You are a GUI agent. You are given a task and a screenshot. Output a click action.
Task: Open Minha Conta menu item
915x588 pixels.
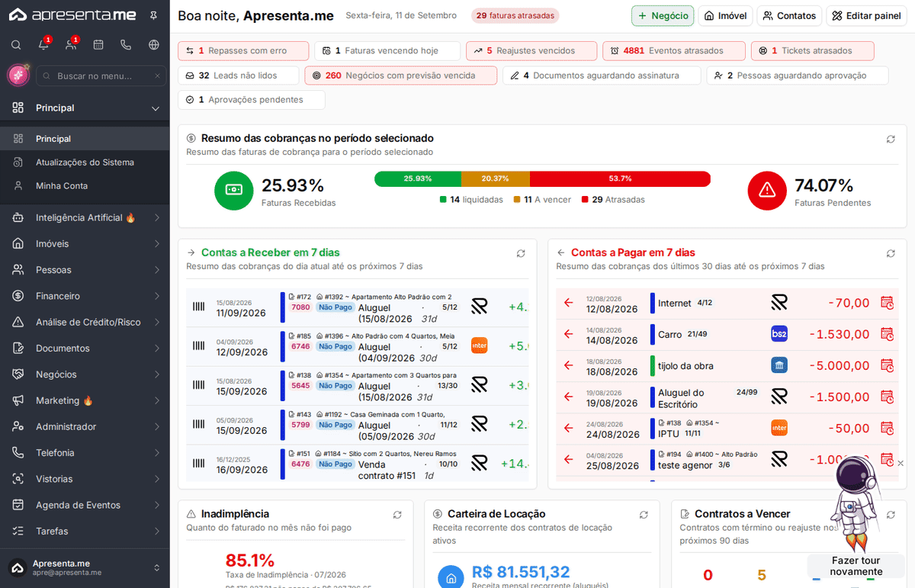85,186
